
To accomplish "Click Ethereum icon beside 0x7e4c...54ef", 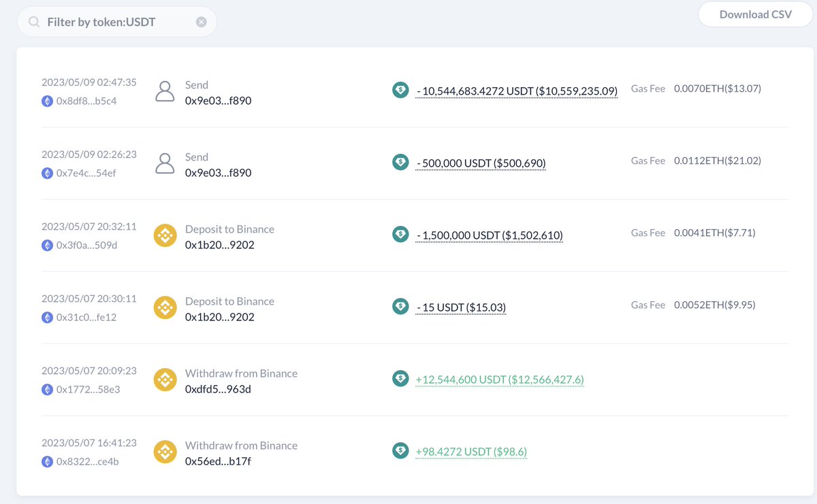I will pos(48,173).
